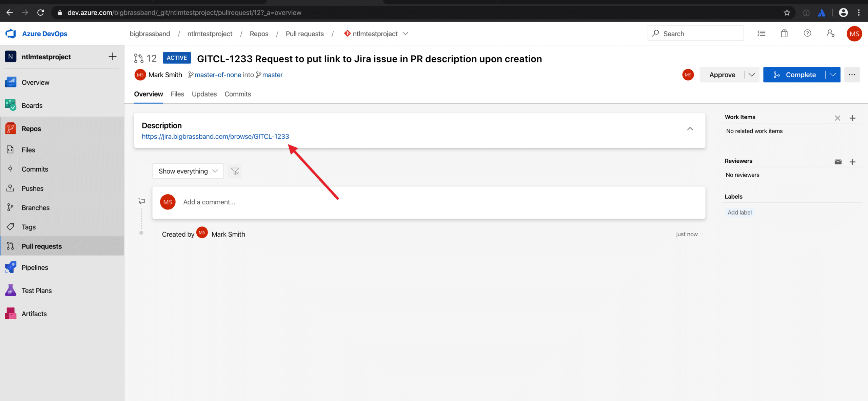Click the bigbrassband breadcrumb

[150, 34]
